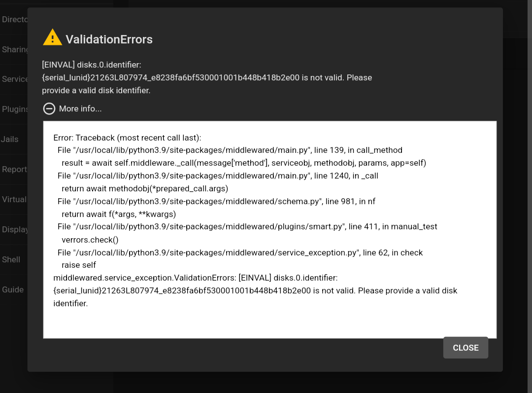Select the EINVAL error summary text

tap(207, 77)
